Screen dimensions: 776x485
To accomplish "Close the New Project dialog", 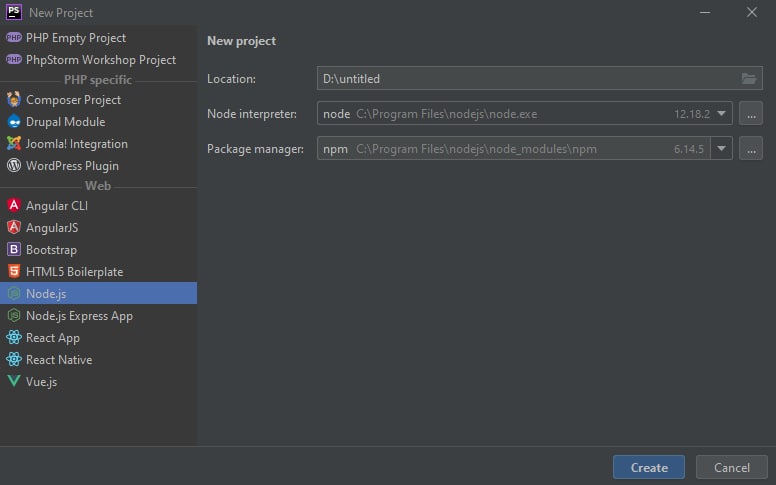I will (x=751, y=12).
